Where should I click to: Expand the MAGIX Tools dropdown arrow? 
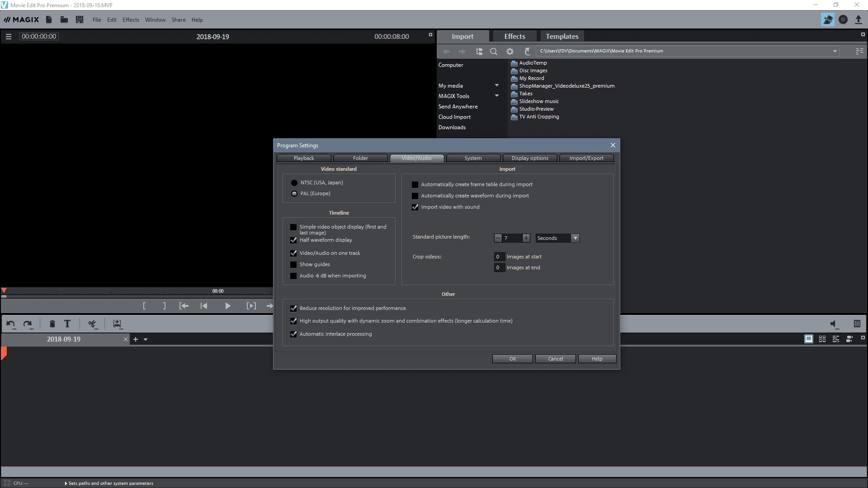(497, 96)
